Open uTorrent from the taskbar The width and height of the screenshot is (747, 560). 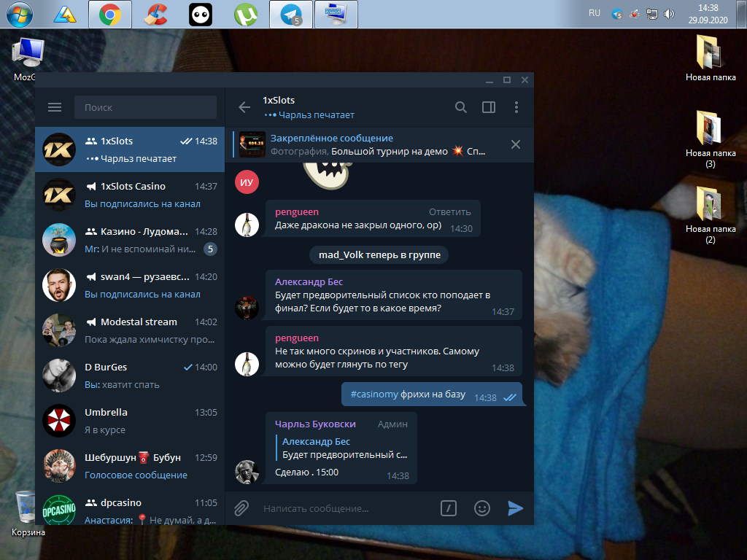coord(246,15)
